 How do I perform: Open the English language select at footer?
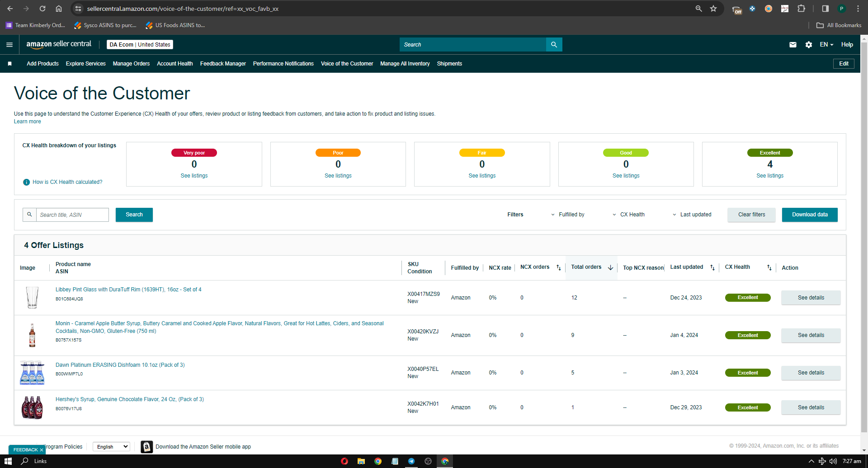(111, 447)
